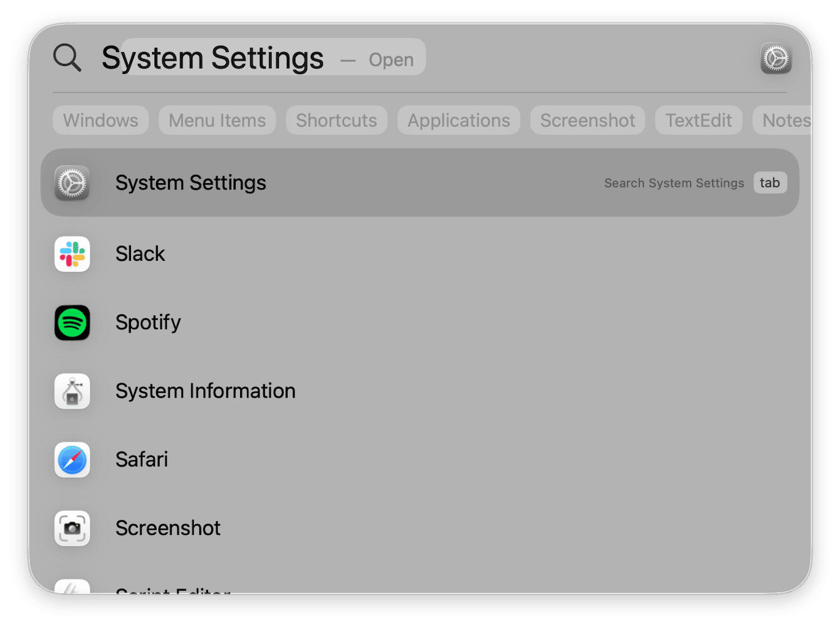840x627 pixels.
Task: Launch Spotify from its green icon
Action: (72, 323)
